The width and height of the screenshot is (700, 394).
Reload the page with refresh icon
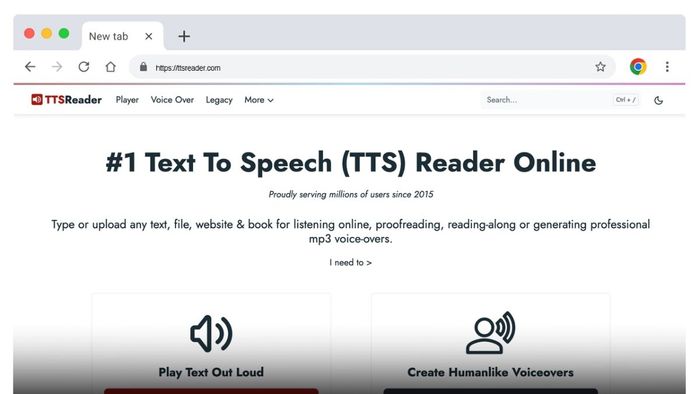83,67
